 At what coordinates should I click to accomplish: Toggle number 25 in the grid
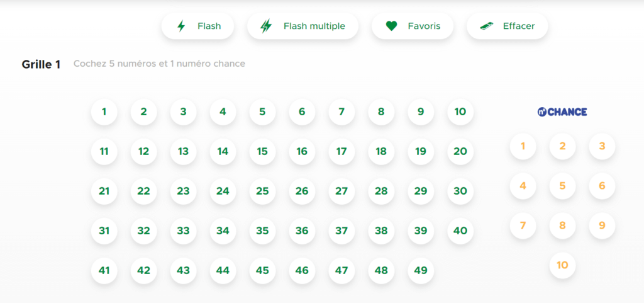262,191
